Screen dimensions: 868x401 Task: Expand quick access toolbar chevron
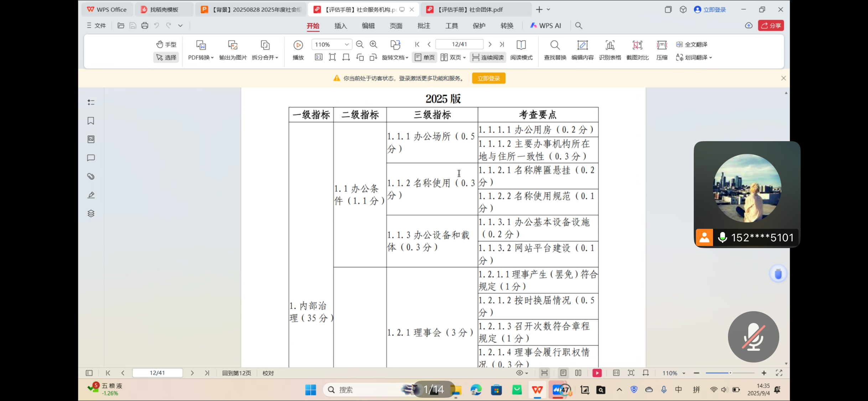[180, 26]
